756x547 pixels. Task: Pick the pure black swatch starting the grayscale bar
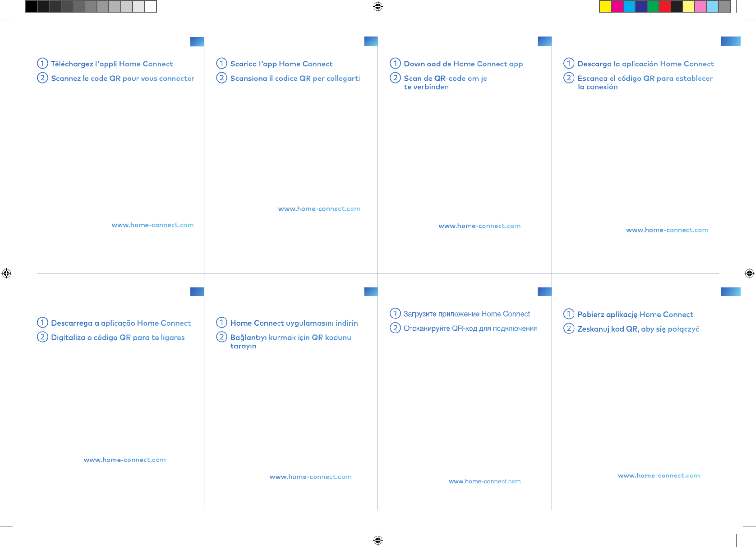coord(31,6)
